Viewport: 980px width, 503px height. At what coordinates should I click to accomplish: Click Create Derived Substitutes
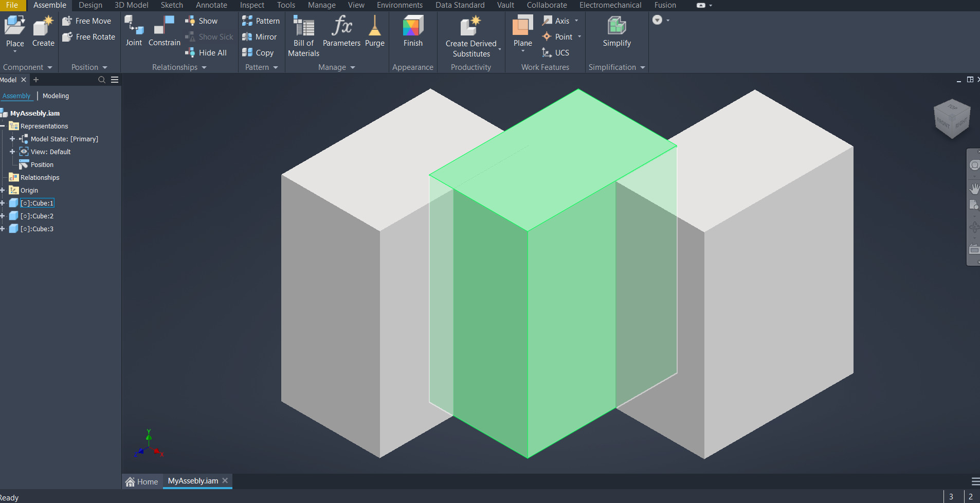pos(471,36)
